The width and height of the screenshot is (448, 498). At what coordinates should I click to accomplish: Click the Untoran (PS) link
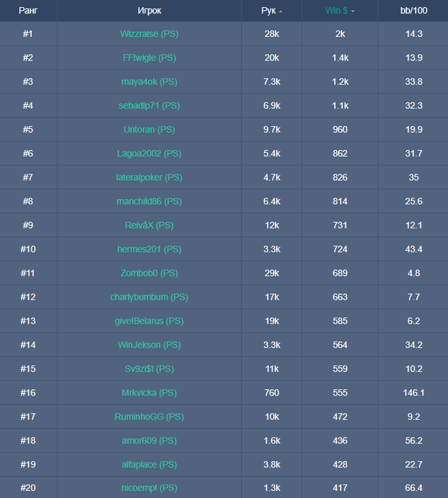[x=149, y=129]
